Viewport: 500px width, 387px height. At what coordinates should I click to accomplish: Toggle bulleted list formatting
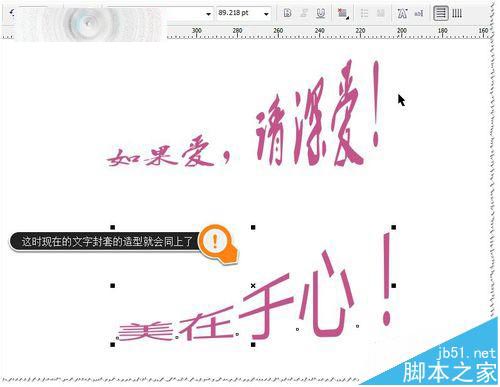point(364,13)
